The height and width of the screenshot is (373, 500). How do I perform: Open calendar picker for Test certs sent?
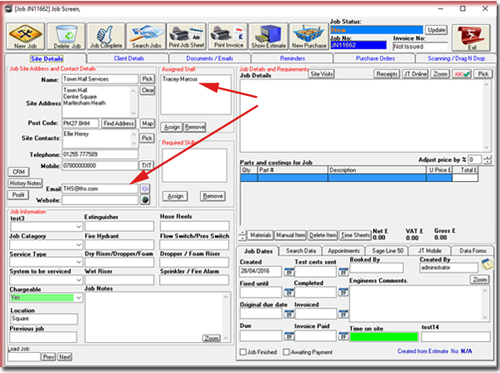[343, 272]
